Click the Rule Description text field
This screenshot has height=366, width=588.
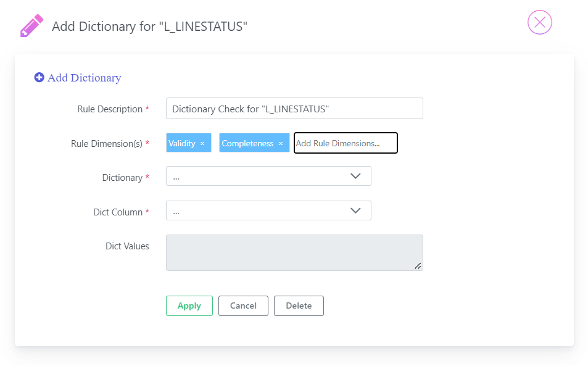[294, 109]
